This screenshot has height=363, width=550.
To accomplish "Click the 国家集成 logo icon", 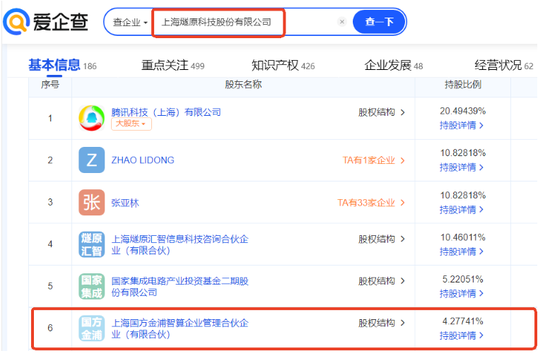I will [92, 286].
